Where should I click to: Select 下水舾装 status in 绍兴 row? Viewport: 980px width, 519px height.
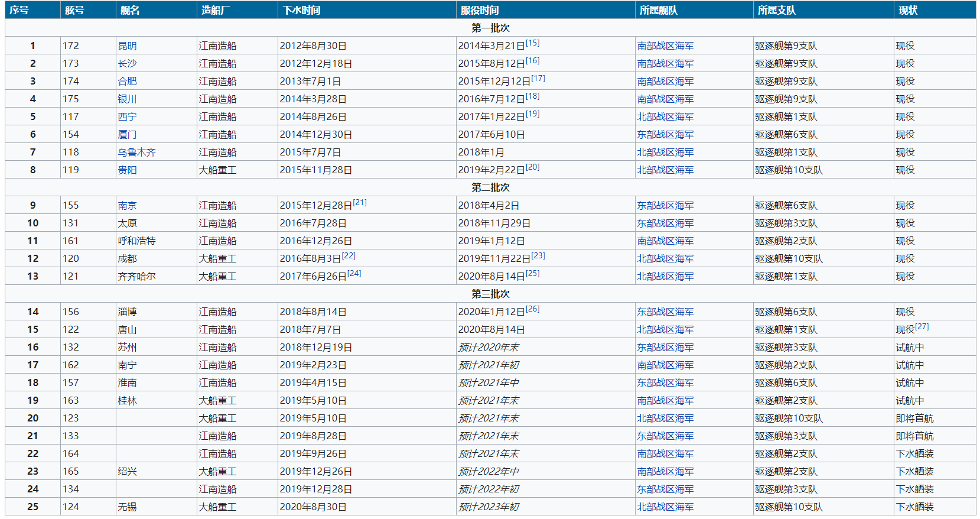coord(914,472)
